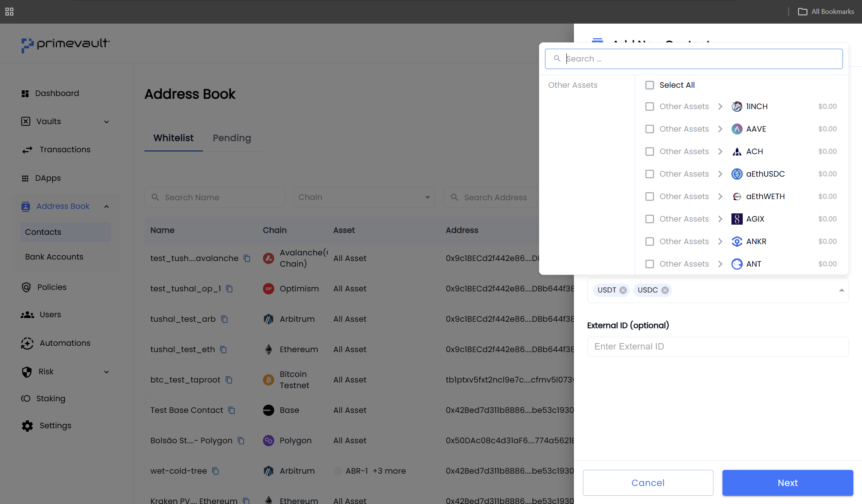Open the browser apps grid icon
Image resolution: width=862 pixels, height=504 pixels.
pos(9,12)
